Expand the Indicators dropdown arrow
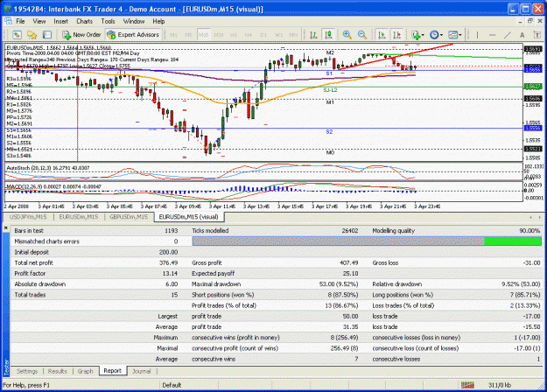The image size is (547, 392). [423, 35]
